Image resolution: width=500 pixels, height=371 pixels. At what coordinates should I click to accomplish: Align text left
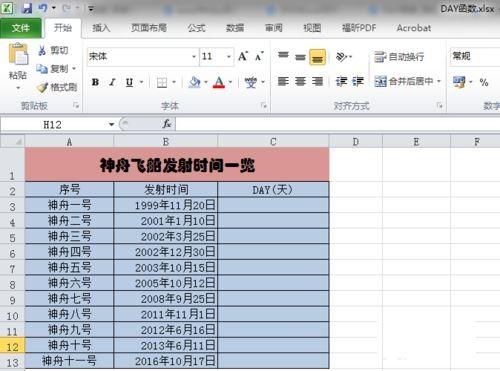283,81
